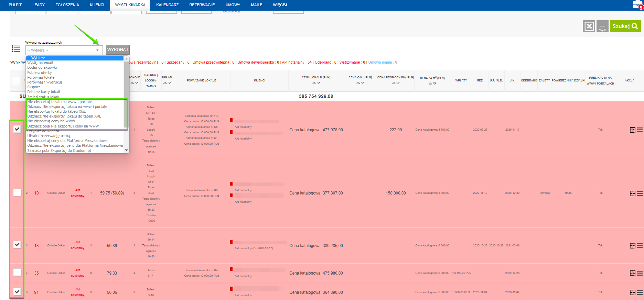Open grid action icon for unit 35 row
The width and height of the screenshot is (644, 300).
point(632,273)
